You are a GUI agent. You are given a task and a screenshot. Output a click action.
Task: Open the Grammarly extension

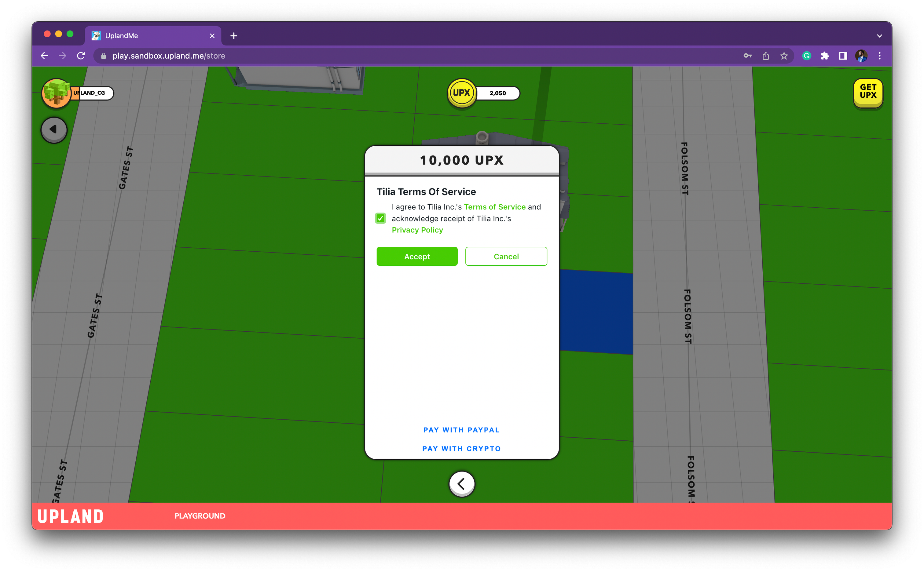[807, 56]
